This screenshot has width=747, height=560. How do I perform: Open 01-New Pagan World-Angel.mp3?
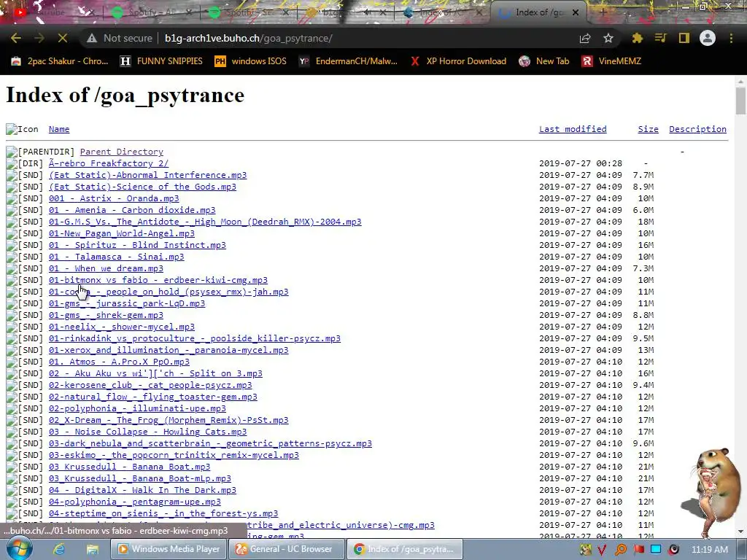[122, 233]
